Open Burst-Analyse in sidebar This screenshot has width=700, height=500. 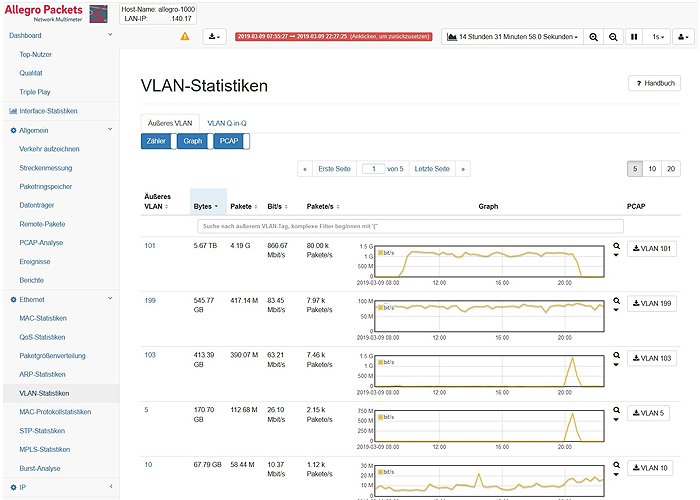pyautogui.click(x=40, y=468)
